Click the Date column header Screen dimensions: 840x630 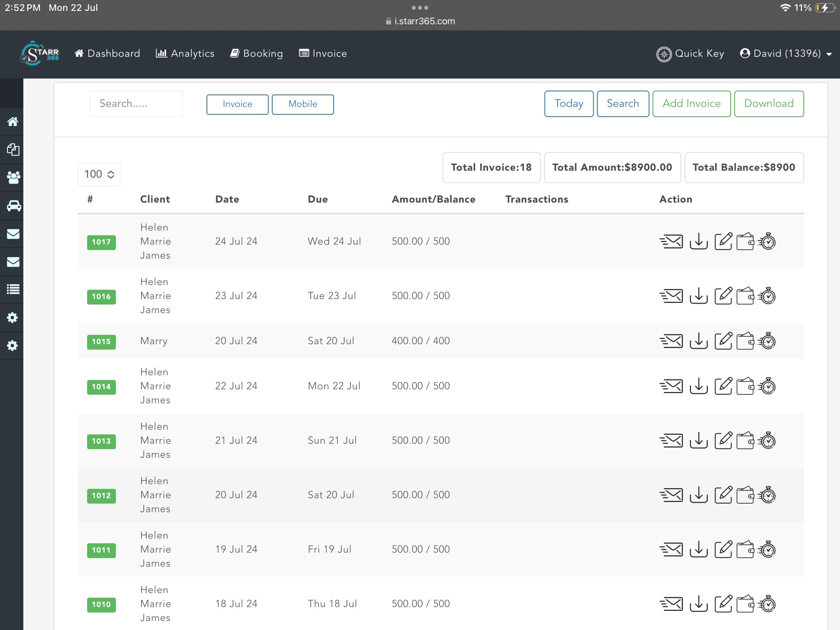[x=227, y=199]
